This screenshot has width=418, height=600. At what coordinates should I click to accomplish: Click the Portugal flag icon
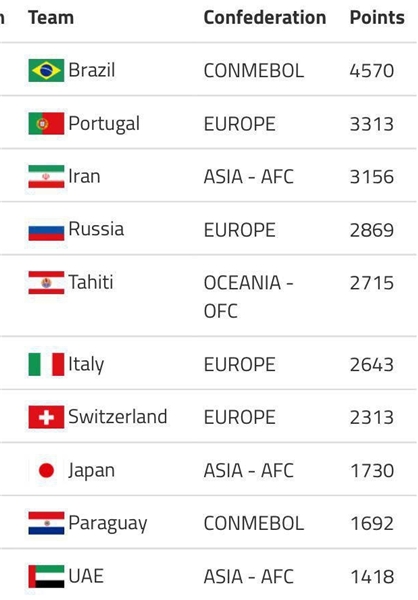coord(46,123)
